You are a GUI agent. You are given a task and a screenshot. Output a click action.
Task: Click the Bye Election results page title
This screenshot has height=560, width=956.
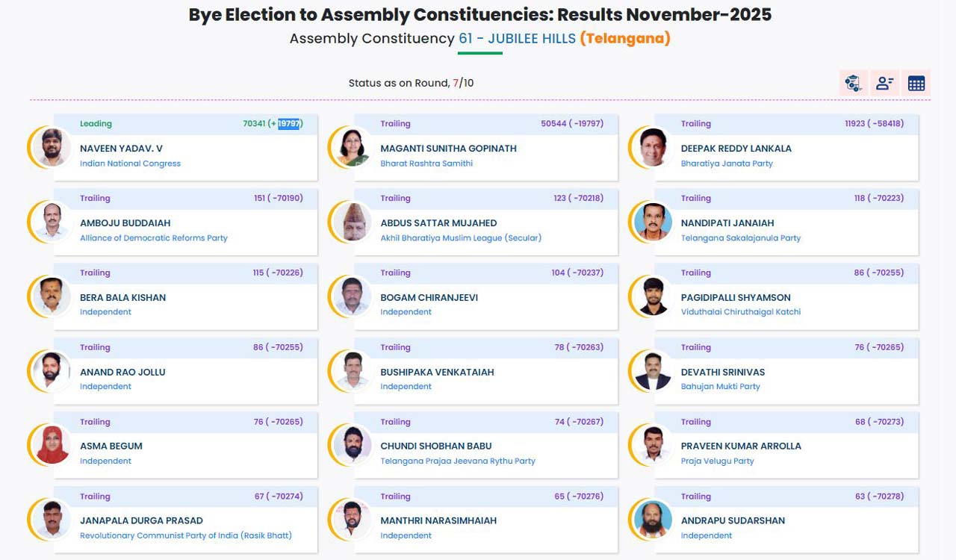(478, 14)
